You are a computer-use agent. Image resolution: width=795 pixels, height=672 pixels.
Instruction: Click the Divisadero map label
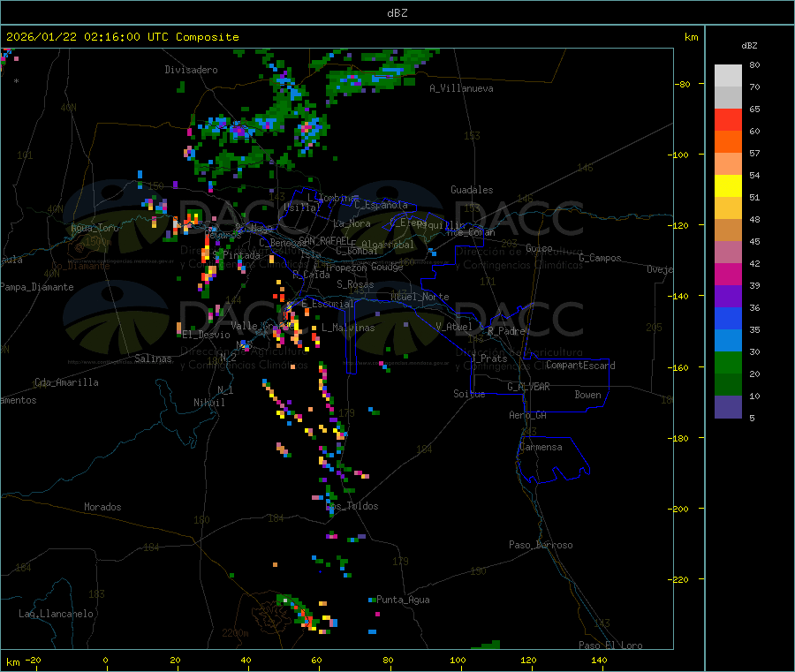[x=191, y=70]
